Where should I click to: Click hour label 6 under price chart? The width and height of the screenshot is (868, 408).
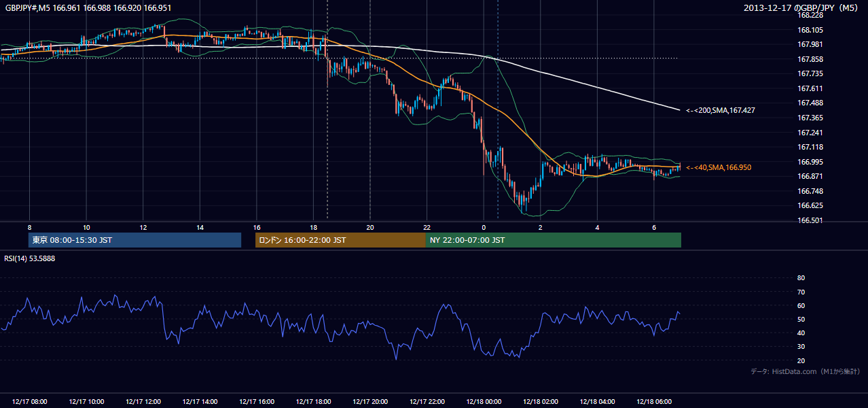pos(653,227)
